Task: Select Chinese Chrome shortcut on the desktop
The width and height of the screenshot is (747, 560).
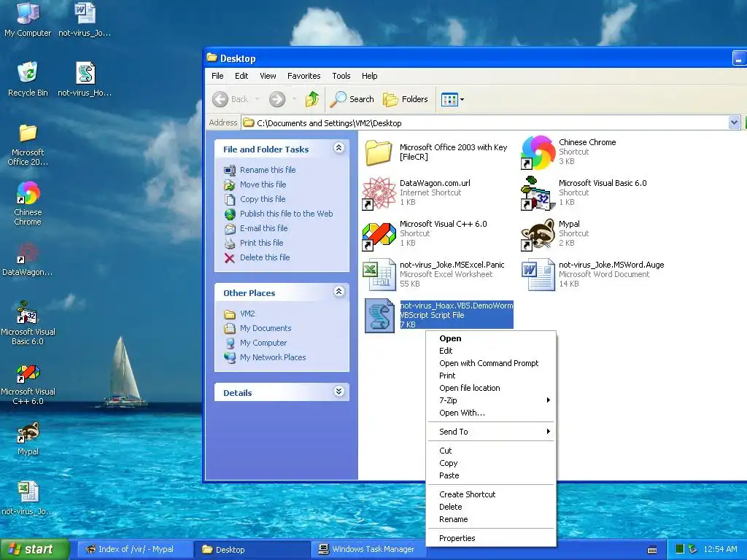Action: click(x=28, y=203)
